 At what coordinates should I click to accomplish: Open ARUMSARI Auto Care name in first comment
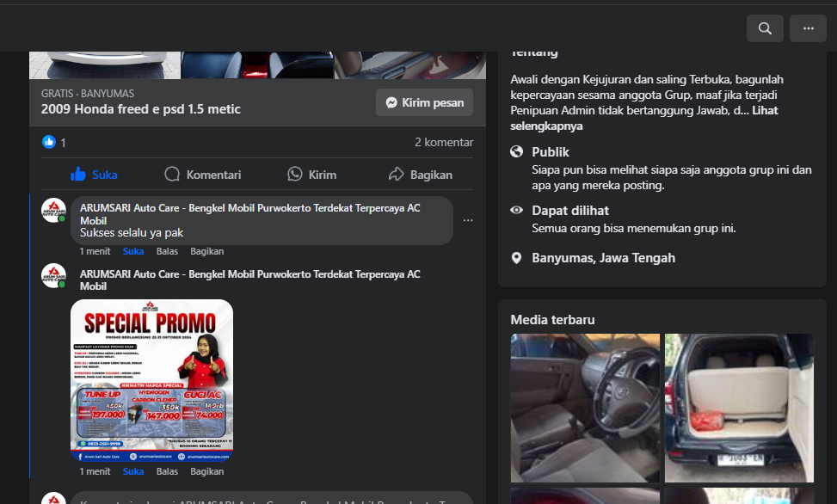(249, 214)
